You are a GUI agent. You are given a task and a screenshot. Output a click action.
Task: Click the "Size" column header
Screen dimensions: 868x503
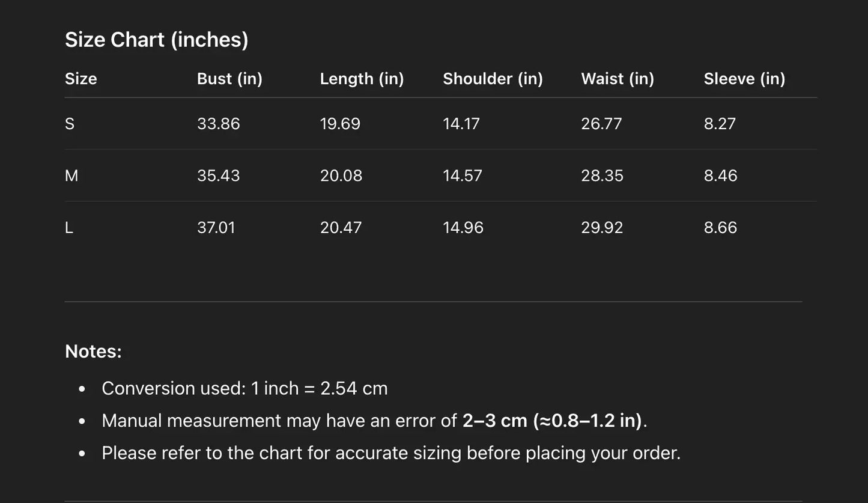pos(81,79)
